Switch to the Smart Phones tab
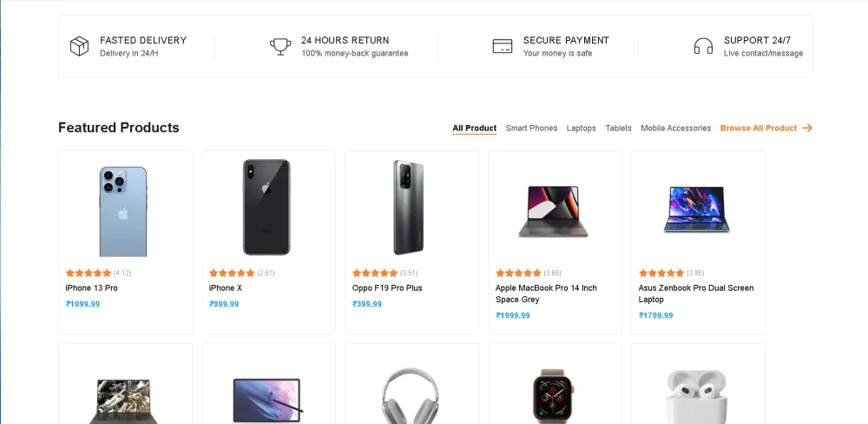This screenshot has width=868, height=424. pos(531,128)
